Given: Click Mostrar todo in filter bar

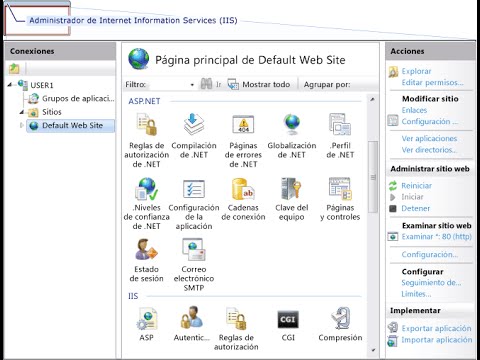Looking at the screenshot, I should 259,84.
